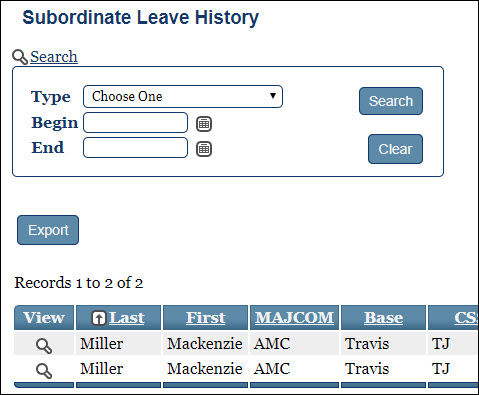Image resolution: width=479 pixels, height=395 pixels.
Task: Open calendar picker for Begin date
Action: (204, 124)
